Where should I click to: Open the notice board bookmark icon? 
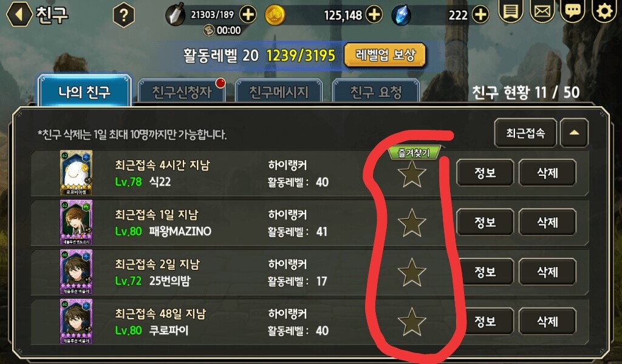[x=510, y=10]
